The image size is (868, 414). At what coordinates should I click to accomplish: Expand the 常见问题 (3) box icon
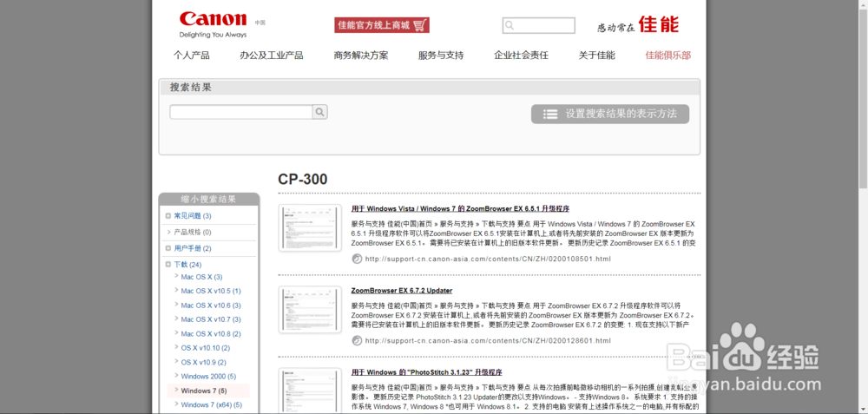click(x=168, y=216)
